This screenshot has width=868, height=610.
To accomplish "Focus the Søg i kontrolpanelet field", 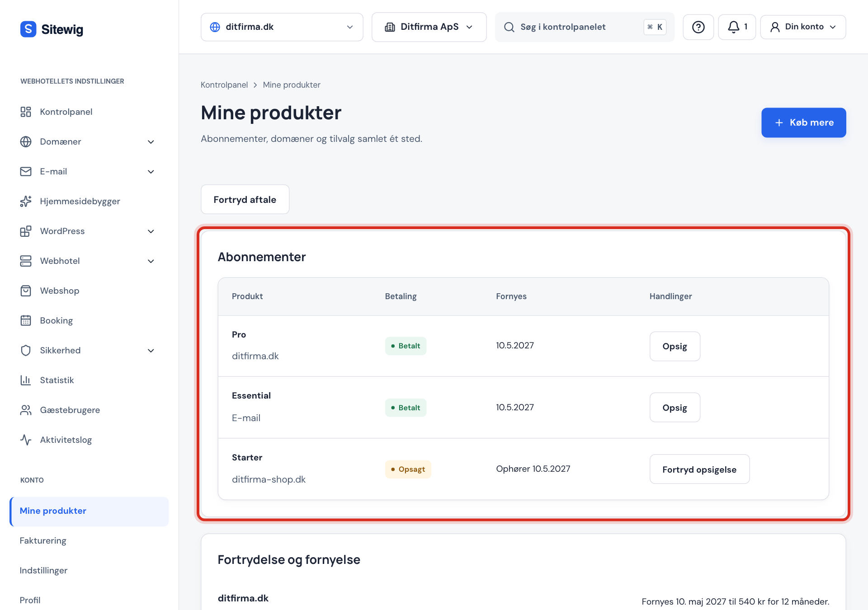I will pos(585,27).
